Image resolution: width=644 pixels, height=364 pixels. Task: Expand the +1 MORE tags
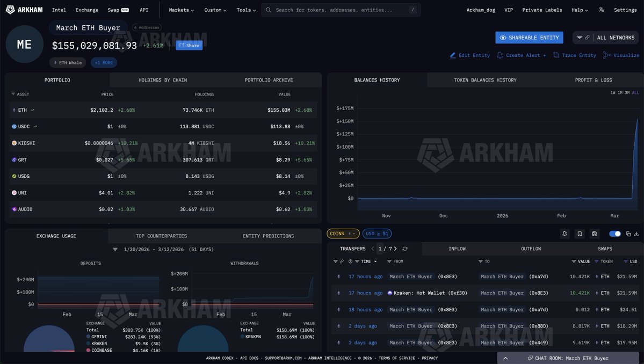pyautogui.click(x=104, y=63)
